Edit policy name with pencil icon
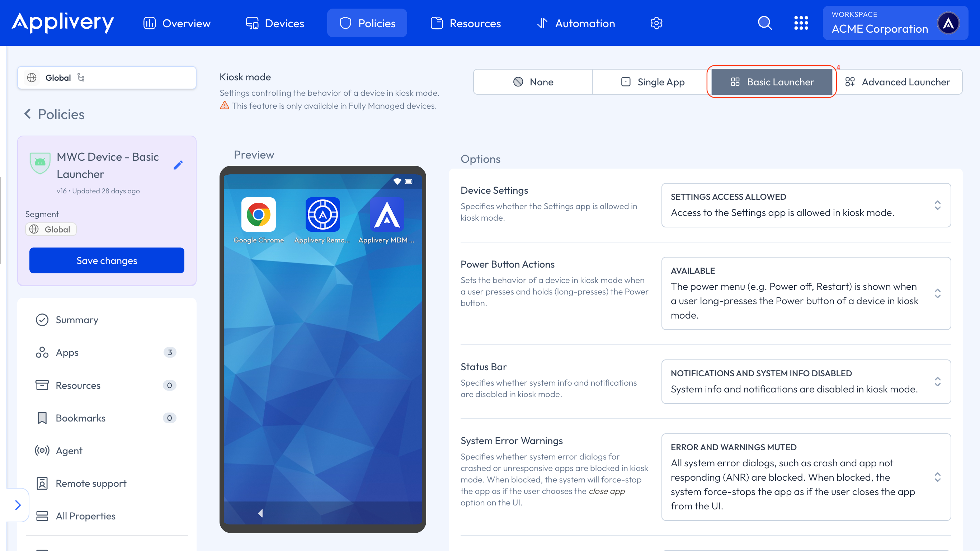The width and height of the screenshot is (980, 551). coord(178,165)
